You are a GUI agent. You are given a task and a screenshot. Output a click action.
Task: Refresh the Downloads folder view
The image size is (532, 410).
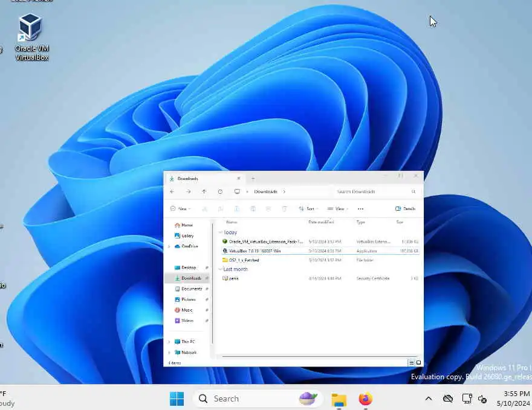point(220,191)
